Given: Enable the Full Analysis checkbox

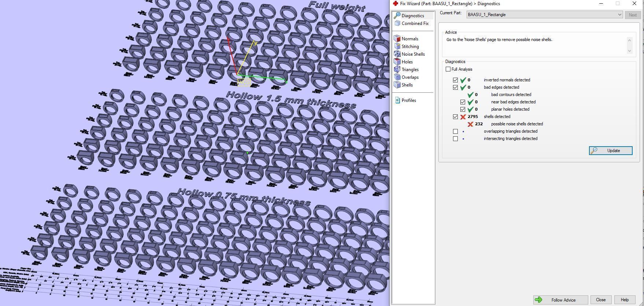Looking at the screenshot, I should coord(448,69).
